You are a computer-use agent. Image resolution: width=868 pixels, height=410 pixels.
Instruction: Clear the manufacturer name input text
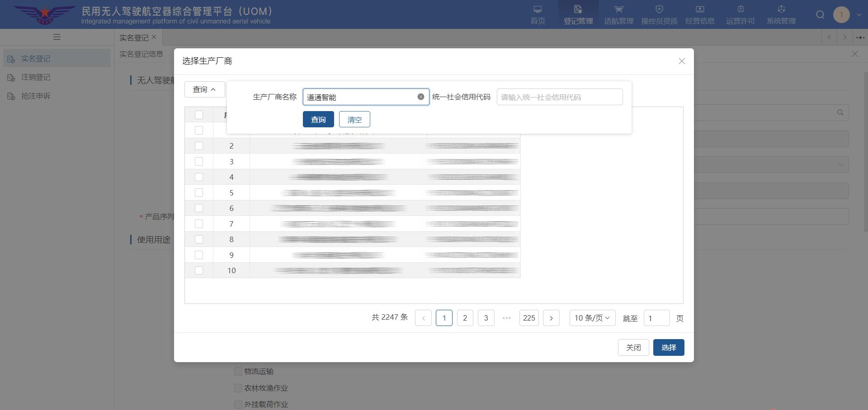[420, 97]
